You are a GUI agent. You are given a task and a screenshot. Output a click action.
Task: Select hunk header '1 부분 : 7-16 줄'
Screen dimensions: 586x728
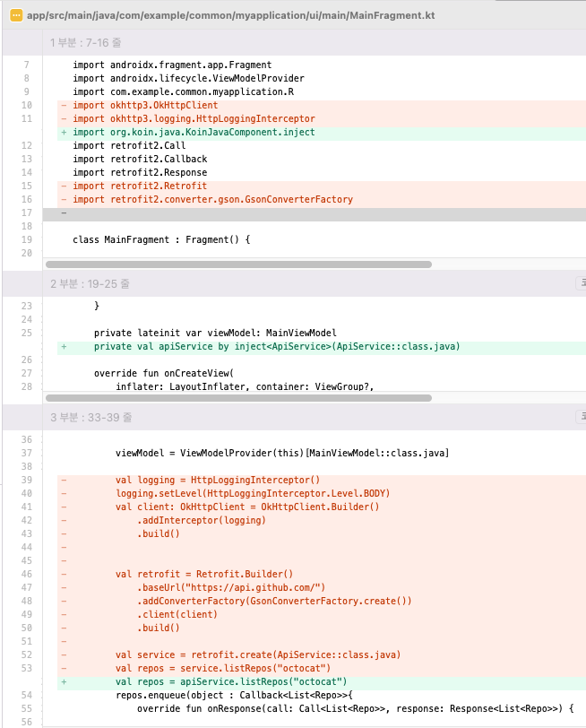coord(85,43)
